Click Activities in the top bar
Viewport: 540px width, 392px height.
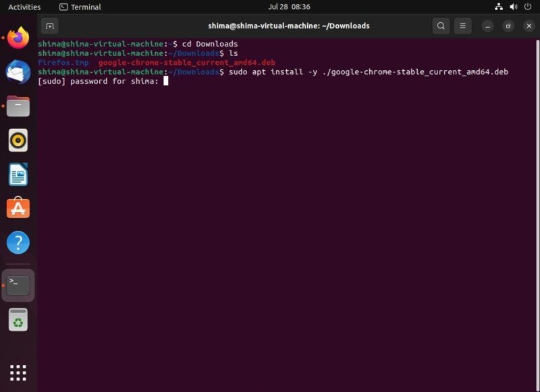[x=24, y=7]
